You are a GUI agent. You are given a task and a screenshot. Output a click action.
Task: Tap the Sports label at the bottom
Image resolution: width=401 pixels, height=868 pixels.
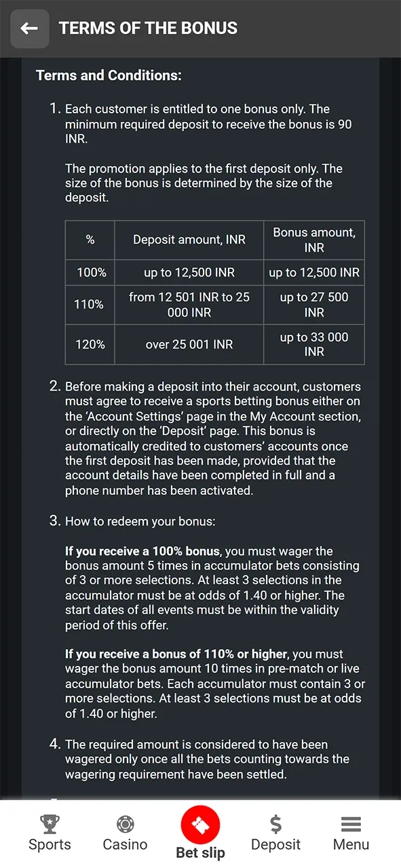50,845
